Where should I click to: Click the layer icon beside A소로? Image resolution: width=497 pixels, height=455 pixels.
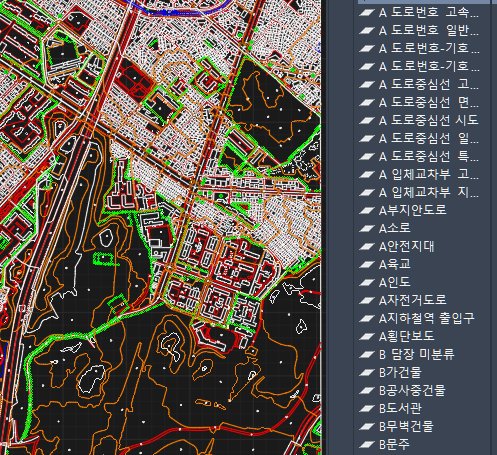pyautogui.click(x=367, y=229)
